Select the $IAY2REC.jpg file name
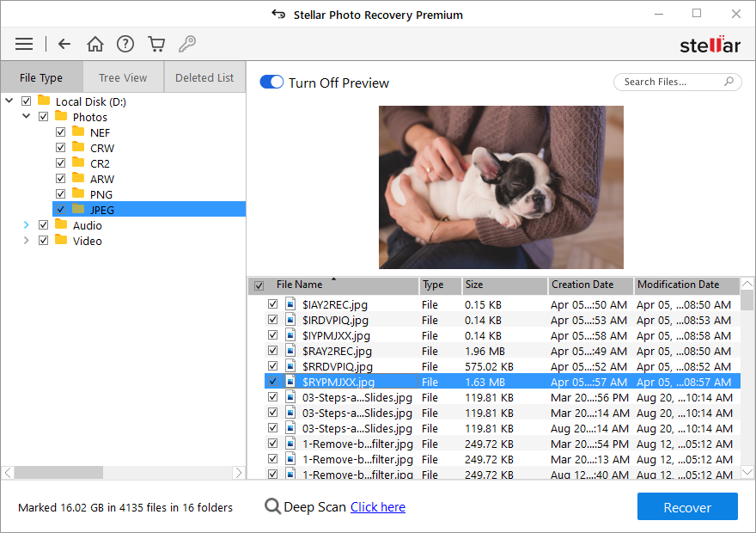Image resolution: width=756 pixels, height=533 pixels. coord(334,305)
